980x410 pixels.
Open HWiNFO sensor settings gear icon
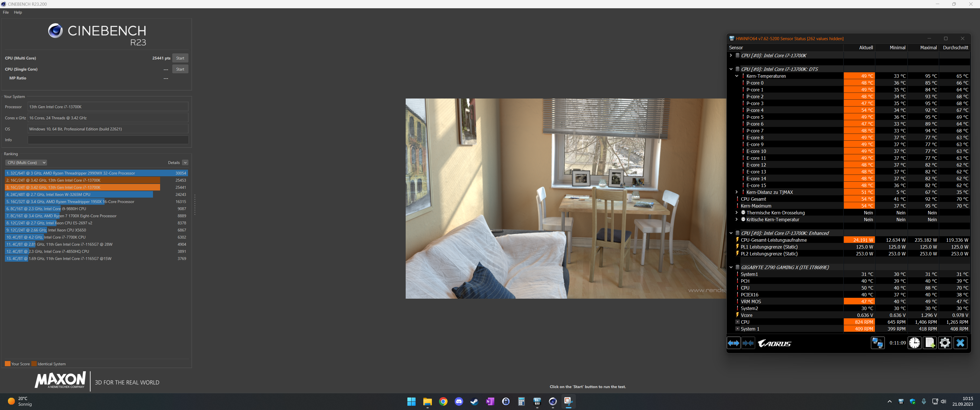945,343
